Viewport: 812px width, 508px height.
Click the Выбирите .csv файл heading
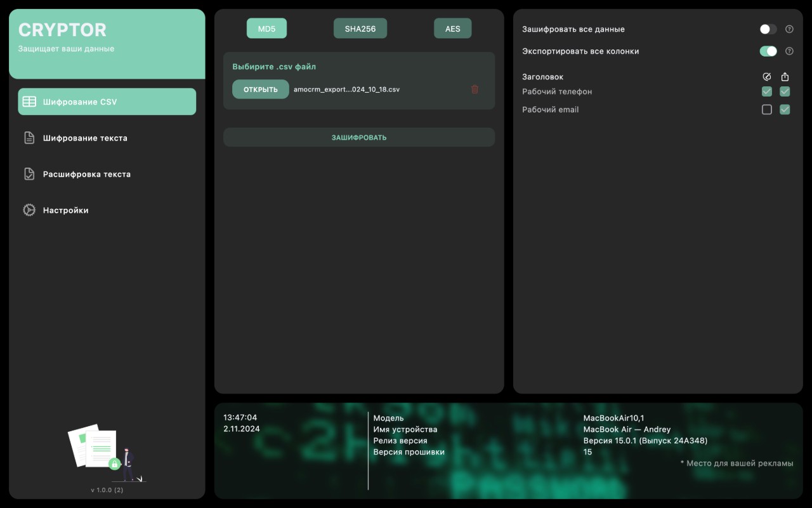(274, 67)
